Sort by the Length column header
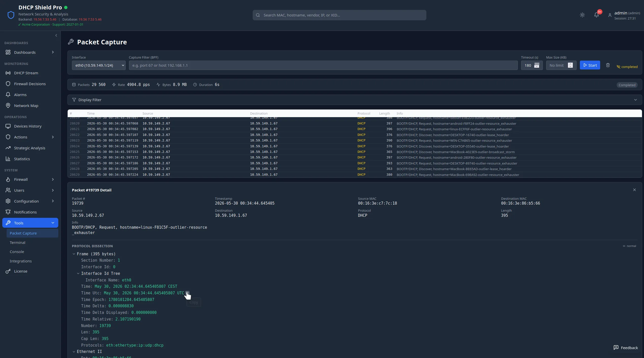Image resolution: width=644 pixels, height=358 pixels. coord(384,113)
